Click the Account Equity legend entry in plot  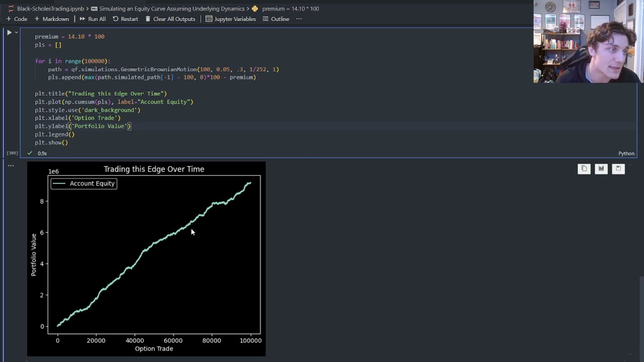[84, 184]
